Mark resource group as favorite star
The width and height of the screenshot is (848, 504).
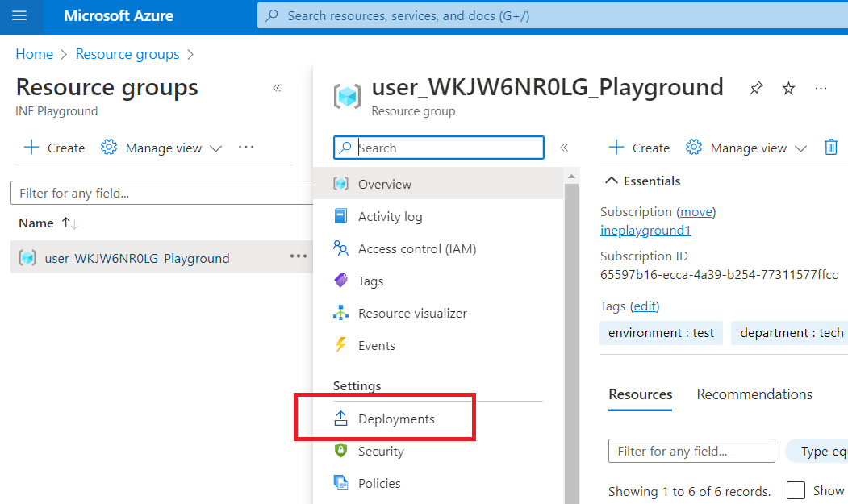788,88
